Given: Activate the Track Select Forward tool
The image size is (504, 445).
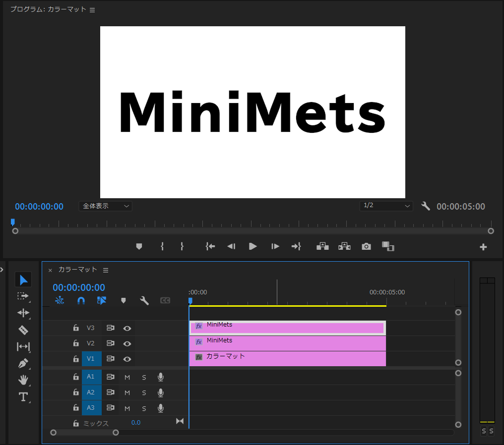Looking at the screenshot, I should coord(23,296).
